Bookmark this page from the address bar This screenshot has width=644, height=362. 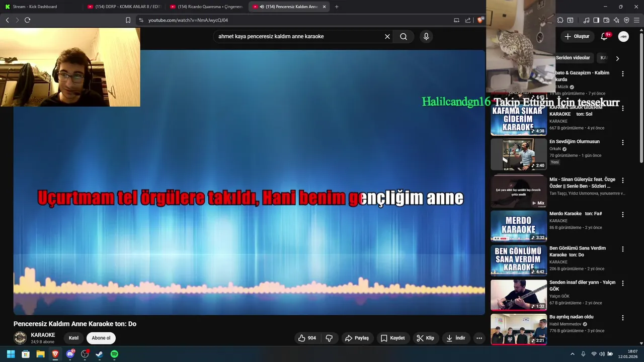pos(128,20)
